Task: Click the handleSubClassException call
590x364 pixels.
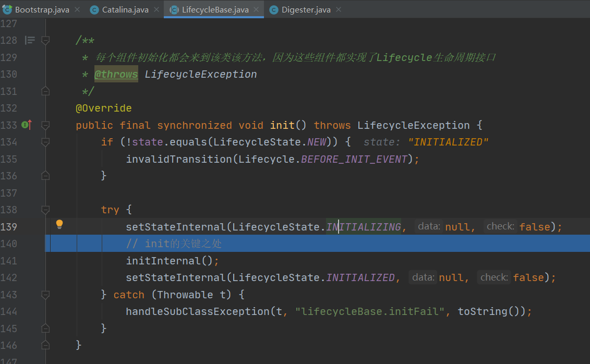Action: [198, 311]
